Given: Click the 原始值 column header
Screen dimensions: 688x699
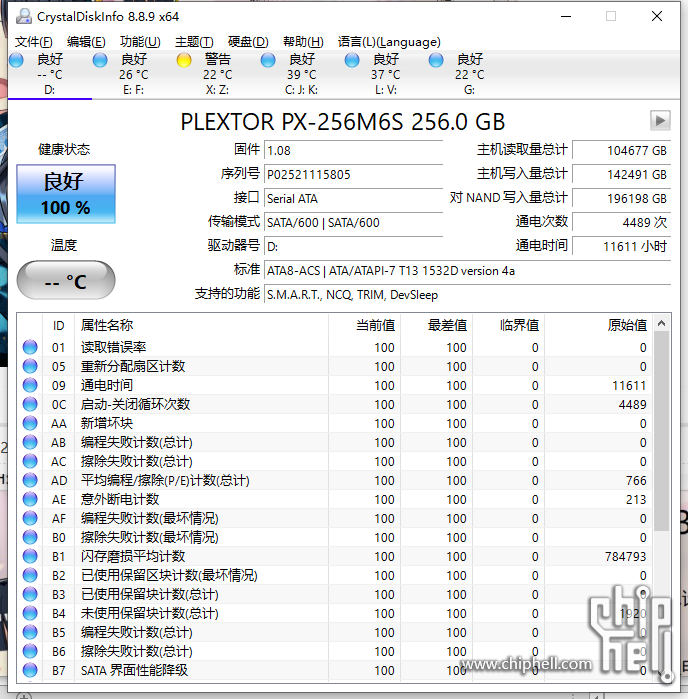Looking at the screenshot, I should pos(598,325).
